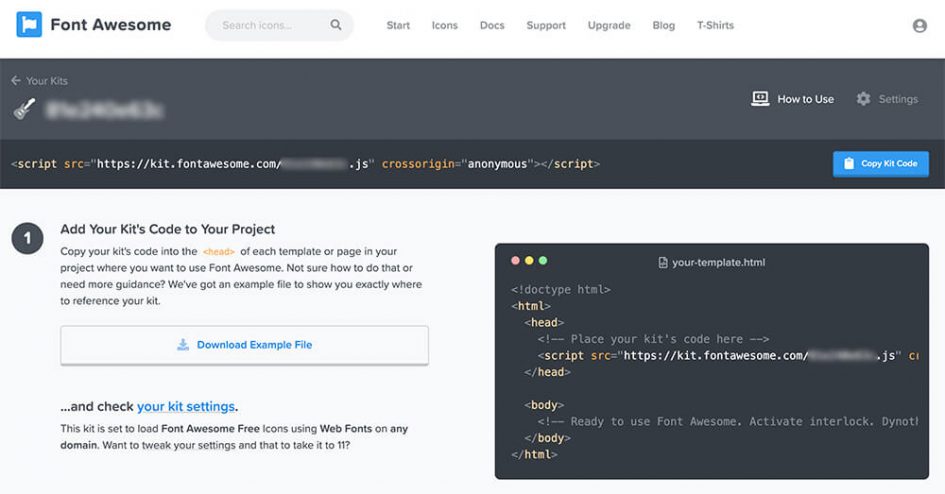Click the closing </html> tag line
The image size is (945, 494).
pos(534,455)
